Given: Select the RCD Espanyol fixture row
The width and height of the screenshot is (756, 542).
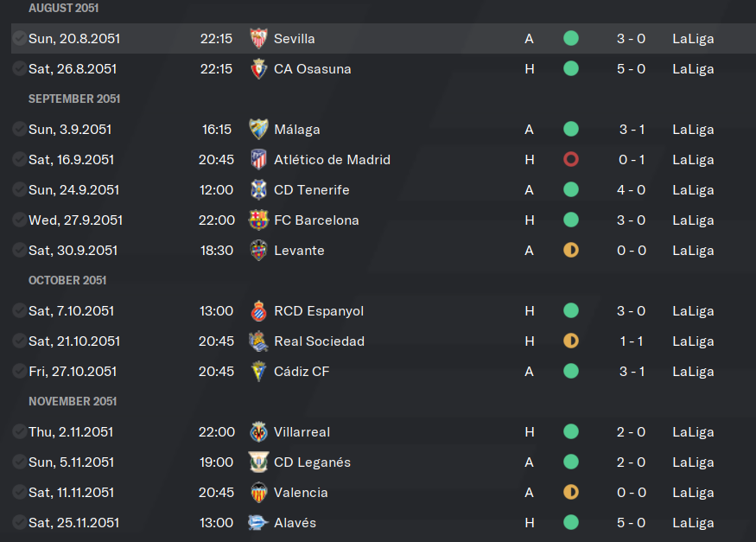Looking at the screenshot, I should (x=384, y=311).
